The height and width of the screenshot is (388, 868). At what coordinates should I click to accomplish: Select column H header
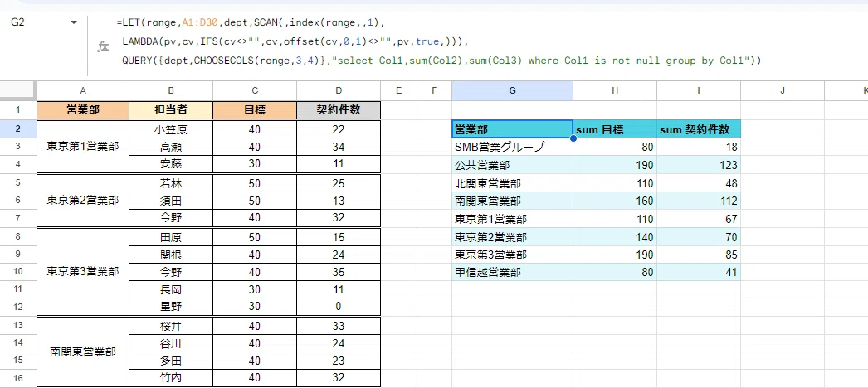pyautogui.click(x=615, y=91)
